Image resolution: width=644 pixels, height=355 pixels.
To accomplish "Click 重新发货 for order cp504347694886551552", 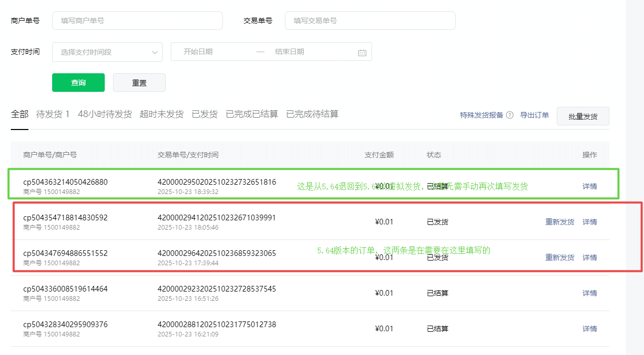I will point(560,257).
